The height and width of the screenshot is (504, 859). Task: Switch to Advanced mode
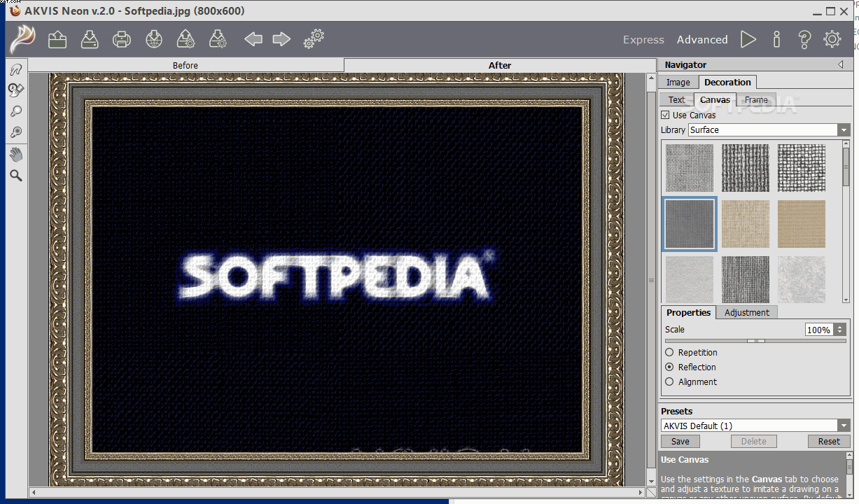tap(702, 40)
